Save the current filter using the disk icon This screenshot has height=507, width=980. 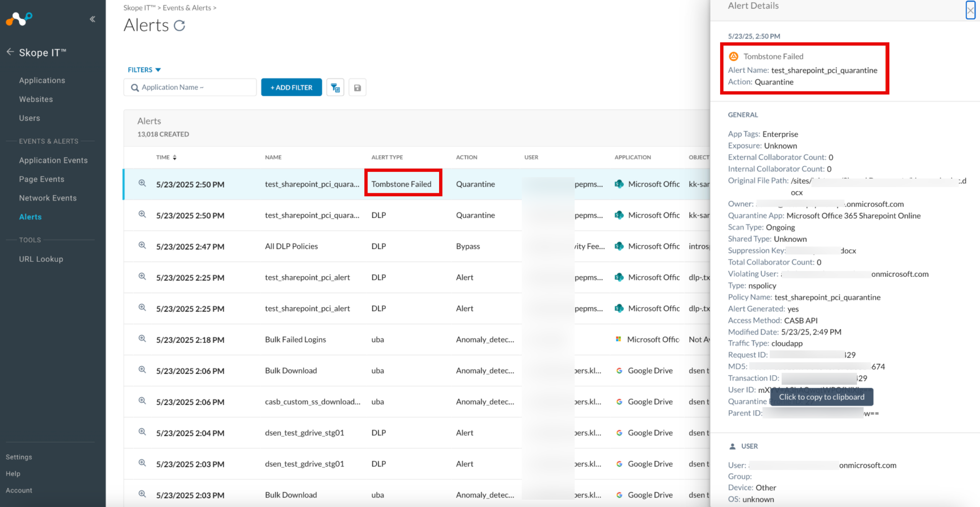tap(357, 87)
